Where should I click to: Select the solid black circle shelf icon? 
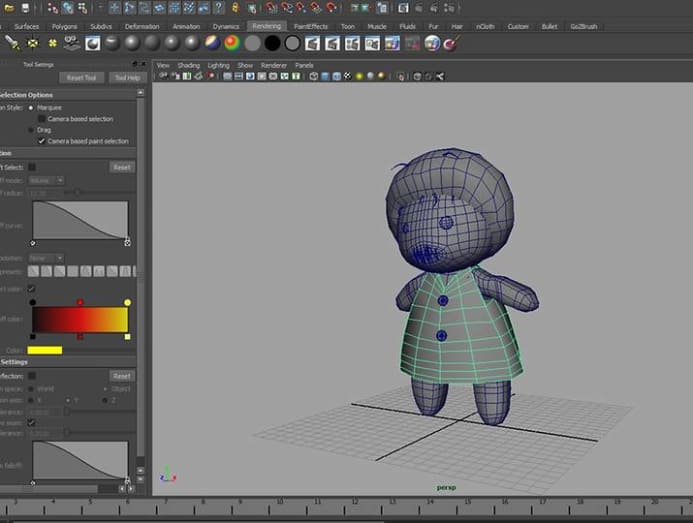(x=272, y=43)
